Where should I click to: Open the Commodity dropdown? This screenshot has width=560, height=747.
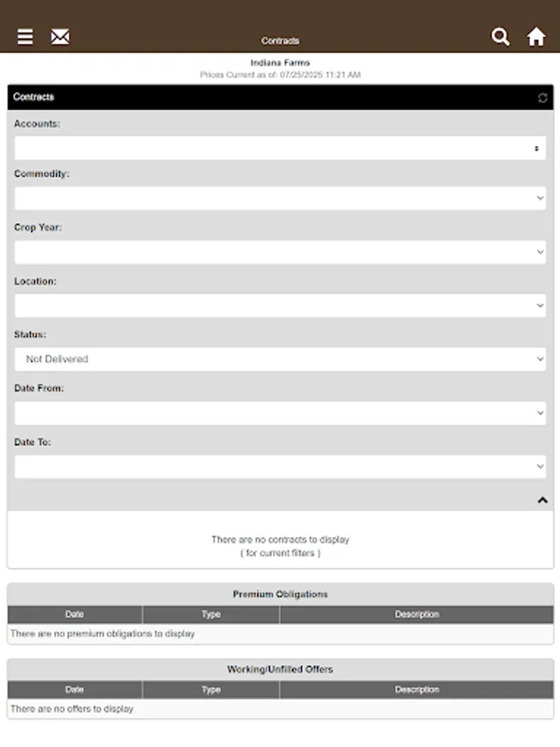pyautogui.click(x=280, y=198)
